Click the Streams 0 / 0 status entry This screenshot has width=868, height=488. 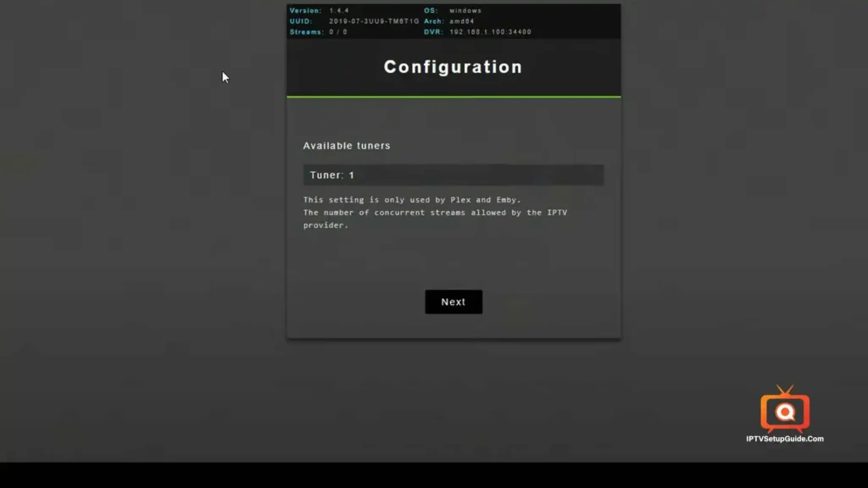click(322, 31)
